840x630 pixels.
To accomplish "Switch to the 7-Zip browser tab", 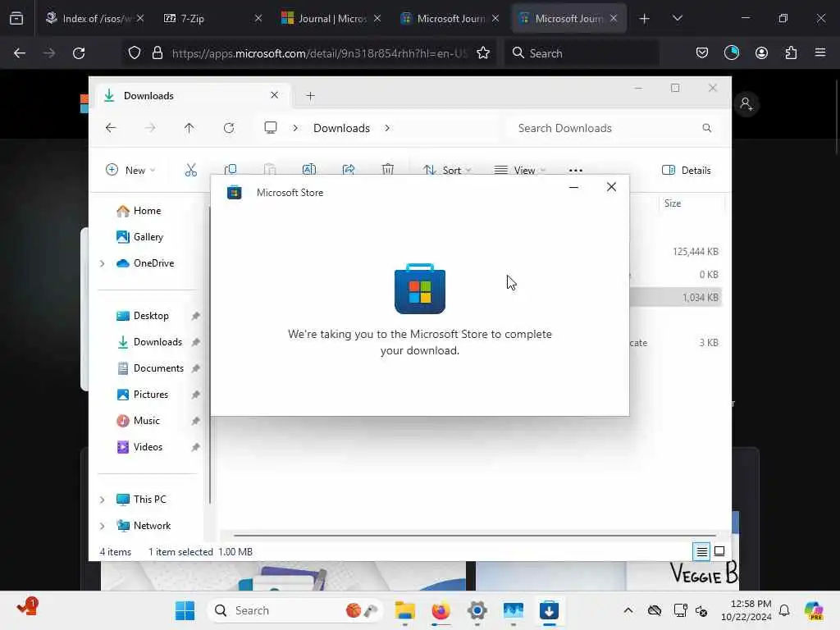I will click(x=211, y=18).
